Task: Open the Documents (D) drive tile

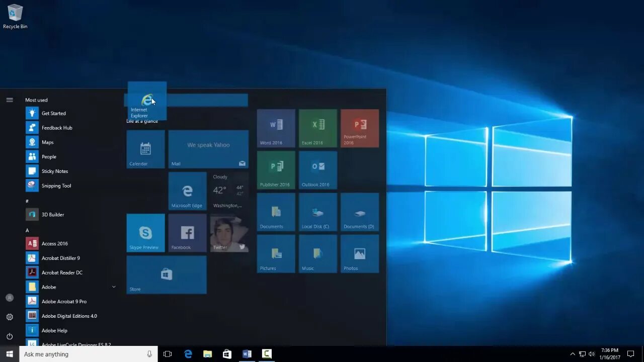Action: coord(360,212)
